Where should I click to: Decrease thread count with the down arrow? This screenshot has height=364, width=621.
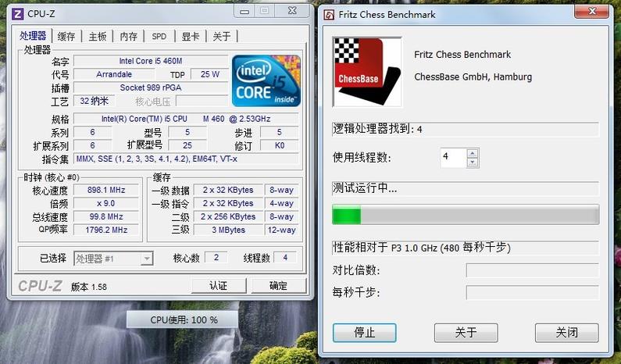click(x=472, y=162)
